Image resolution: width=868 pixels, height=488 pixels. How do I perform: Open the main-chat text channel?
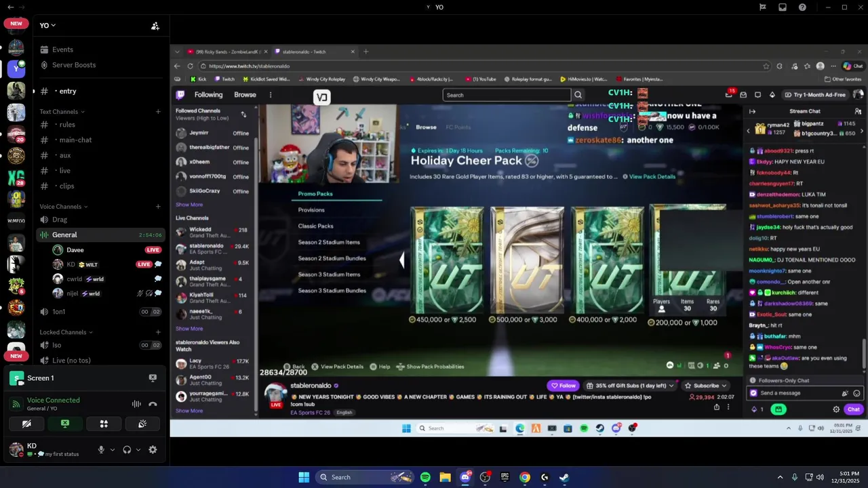coord(100,140)
